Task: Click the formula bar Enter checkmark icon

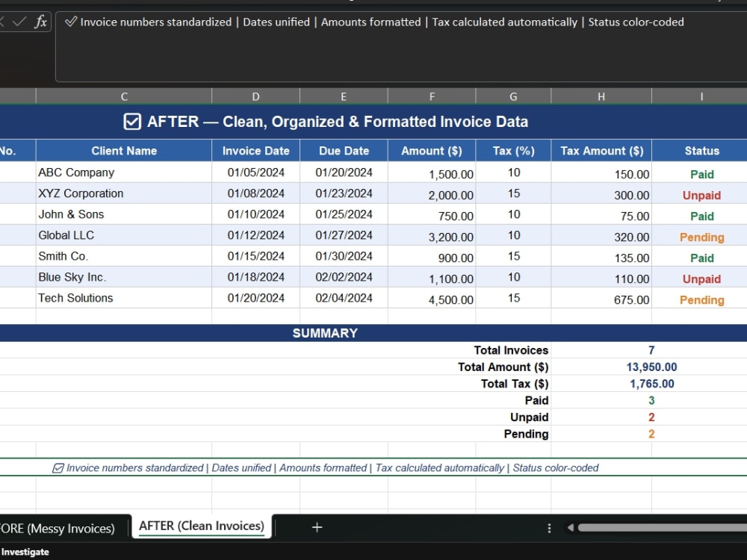Action: click(x=19, y=22)
